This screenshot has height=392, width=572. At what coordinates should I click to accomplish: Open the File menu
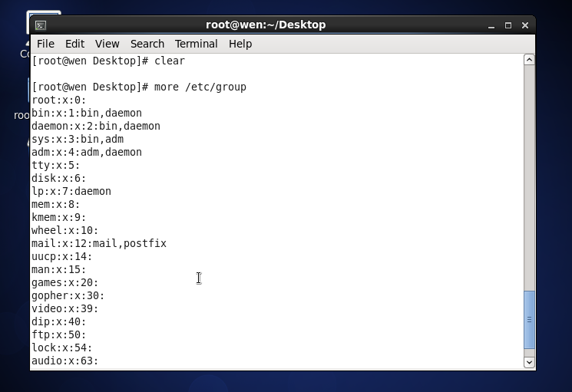click(x=45, y=44)
